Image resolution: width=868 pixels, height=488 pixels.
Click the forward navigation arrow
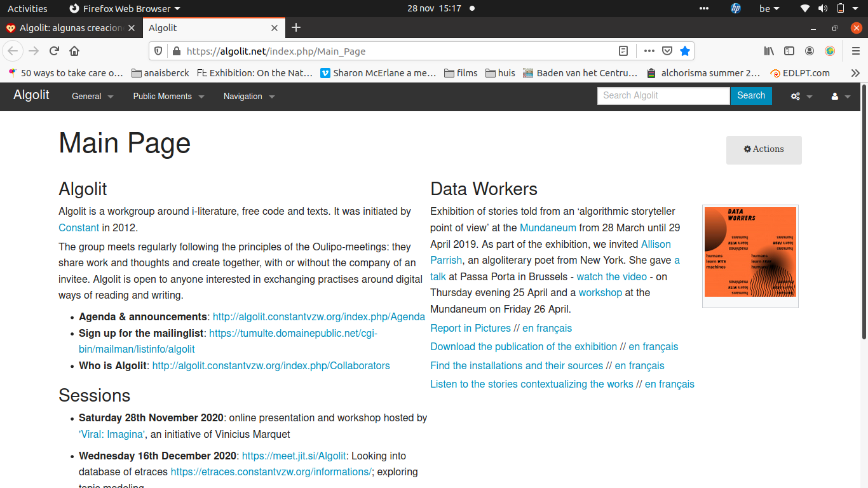tap(34, 51)
